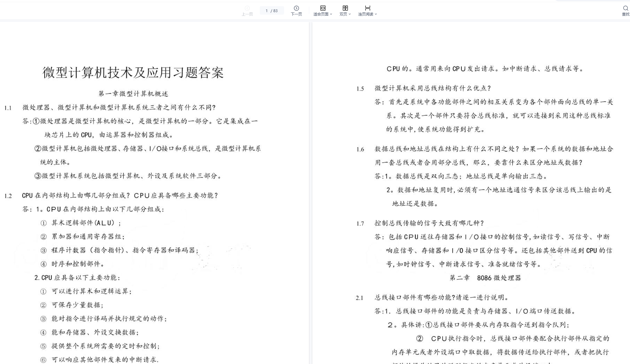The height and width of the screenshot is (364, 630).
Task: Click the 上一页 text label
Action: [x=247, y=14]
